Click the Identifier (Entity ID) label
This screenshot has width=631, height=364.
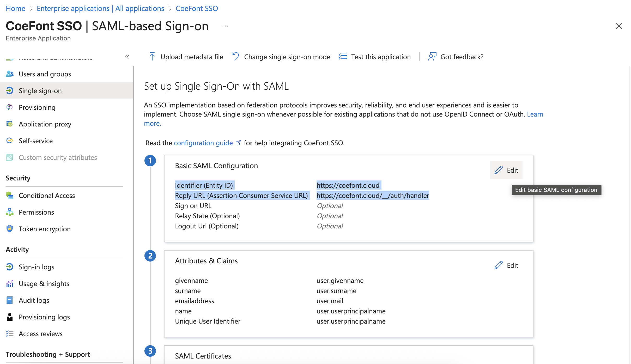pyautogui.click(x=204, y=185)
